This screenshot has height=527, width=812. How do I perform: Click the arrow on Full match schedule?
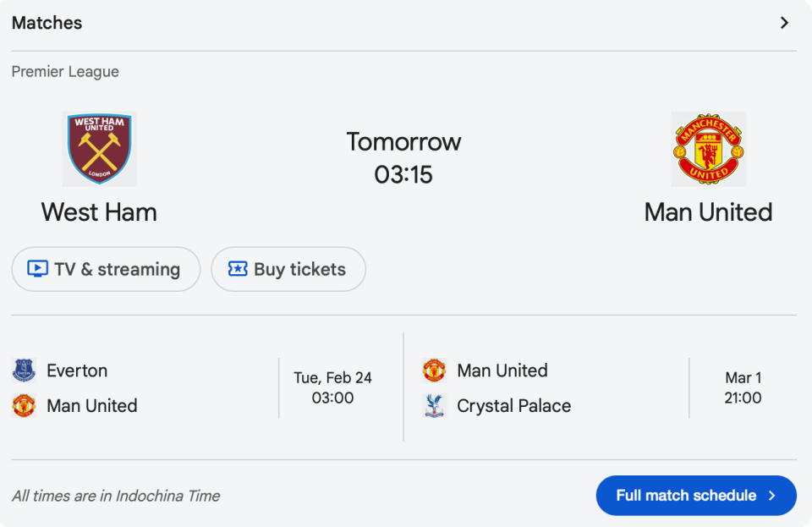pyautogui.click(x=771, y=496)
